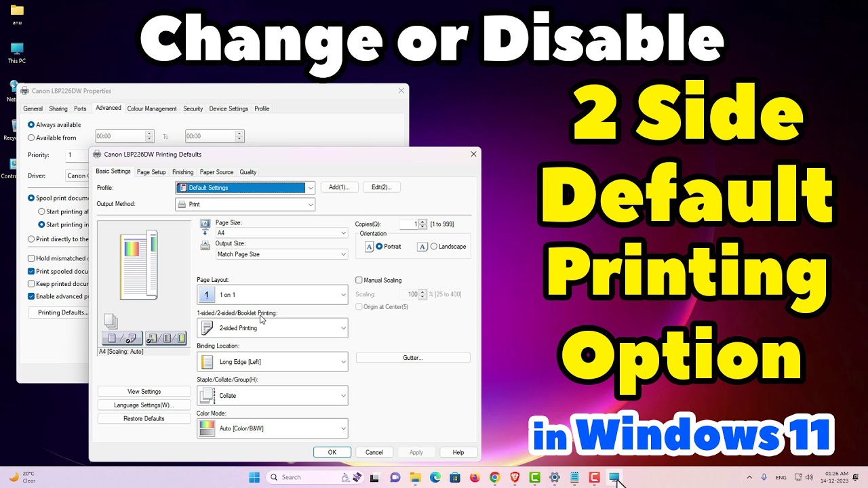Select Print directly to the printer option
Image resolution: width=868 pixels, height=488 pixels.
pos(31,239)
